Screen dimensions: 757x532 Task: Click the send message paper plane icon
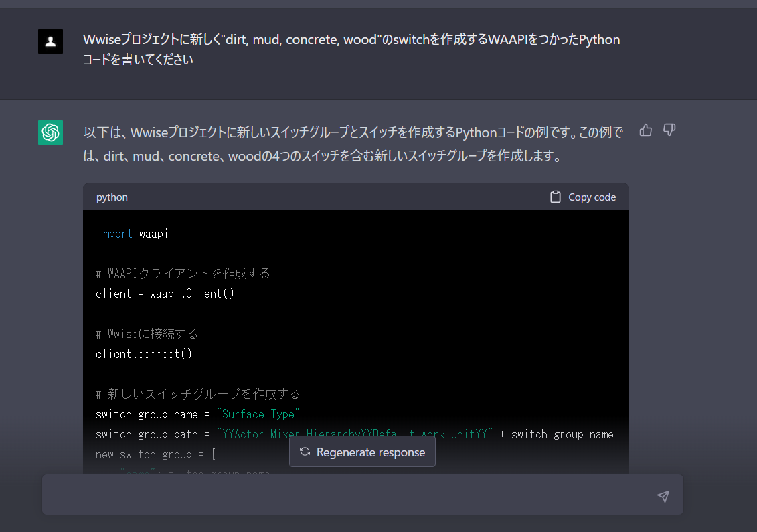[663, 496]
